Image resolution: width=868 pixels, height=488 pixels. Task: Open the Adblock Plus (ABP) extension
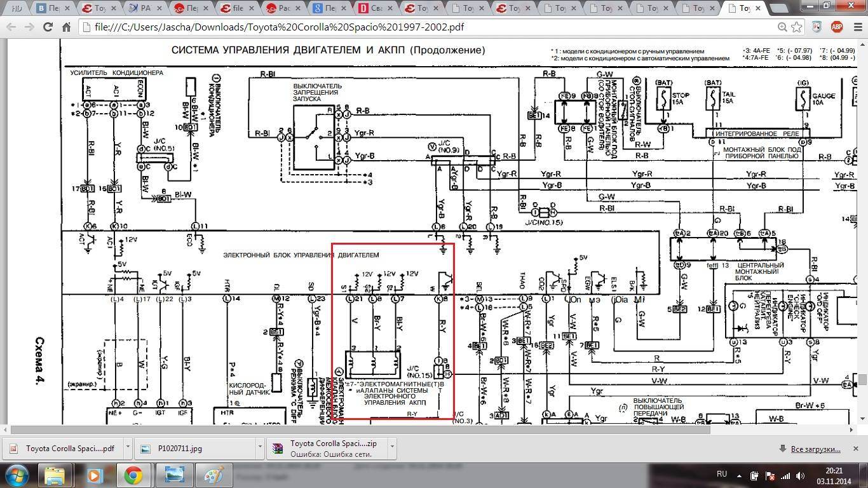tap(837, 27)
